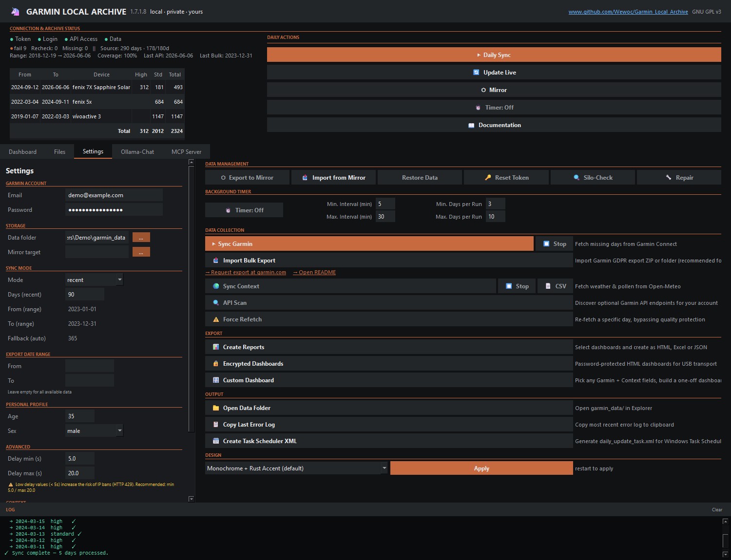The height and width of the screenshot is (560, 731).
Task: Open the GitHub repository link
Action: pyautogui.click(x=628, y=12)
